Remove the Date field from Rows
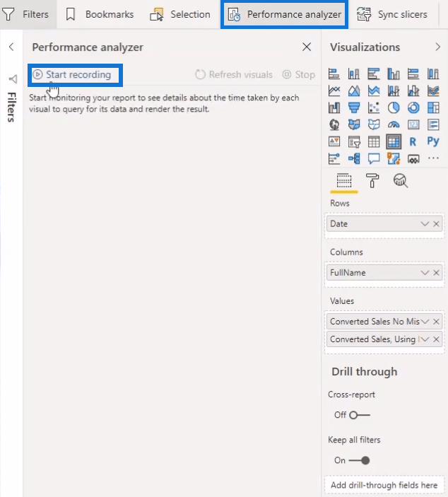448x497 pixels. pos(436,224)
